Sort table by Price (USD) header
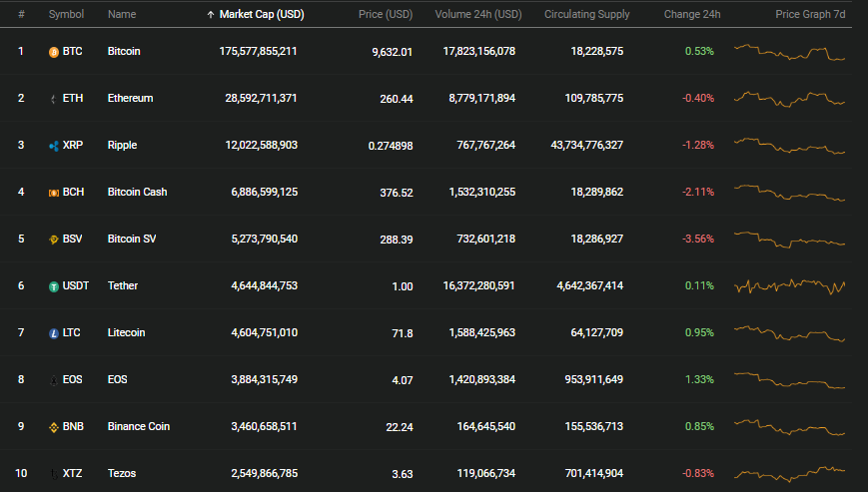This screenshot has width=868, height=492. click(386, 14)
